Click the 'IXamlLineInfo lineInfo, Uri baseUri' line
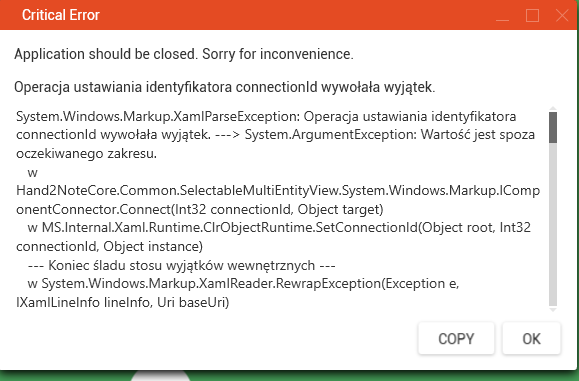The height and width of the screenshot is (381, 579). [123, 302]
